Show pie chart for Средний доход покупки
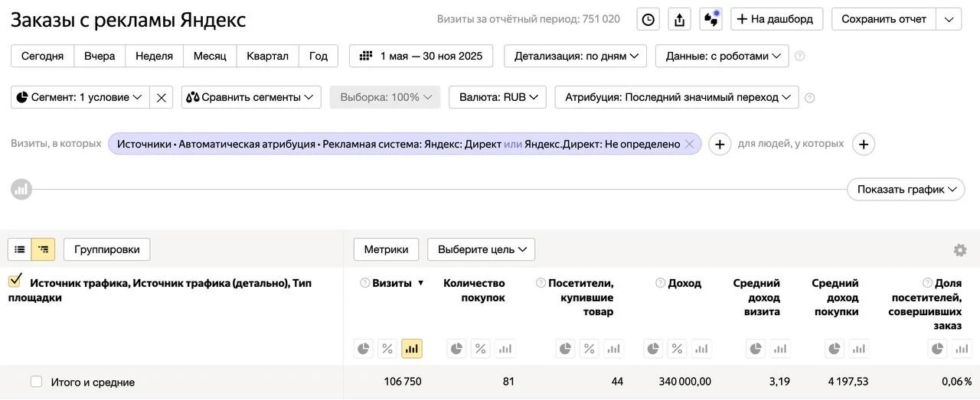This screenshot has height=400, width=980. [835, 349]
